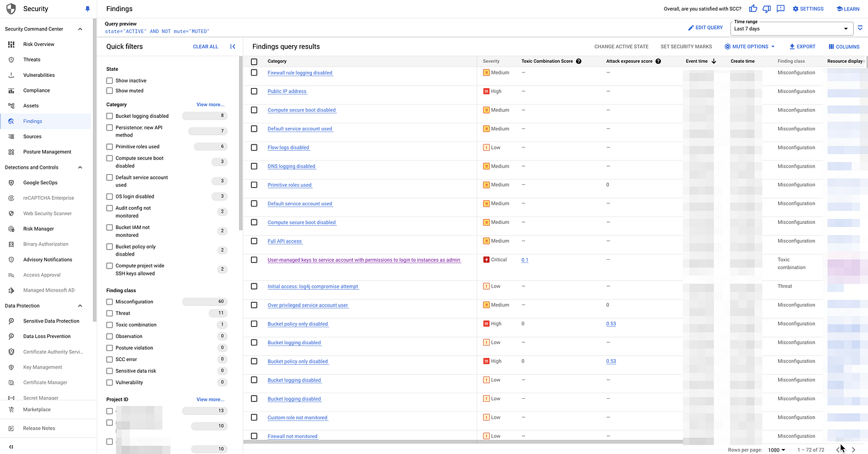
Task: Sort by Event time arrow
Action: [x=714, y=61]
